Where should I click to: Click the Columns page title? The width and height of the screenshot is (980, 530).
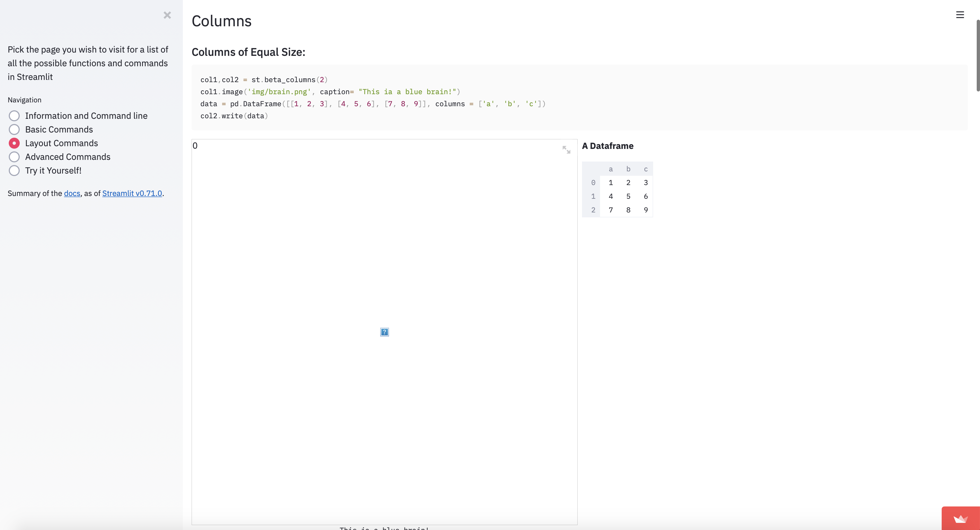coord(221,21)
